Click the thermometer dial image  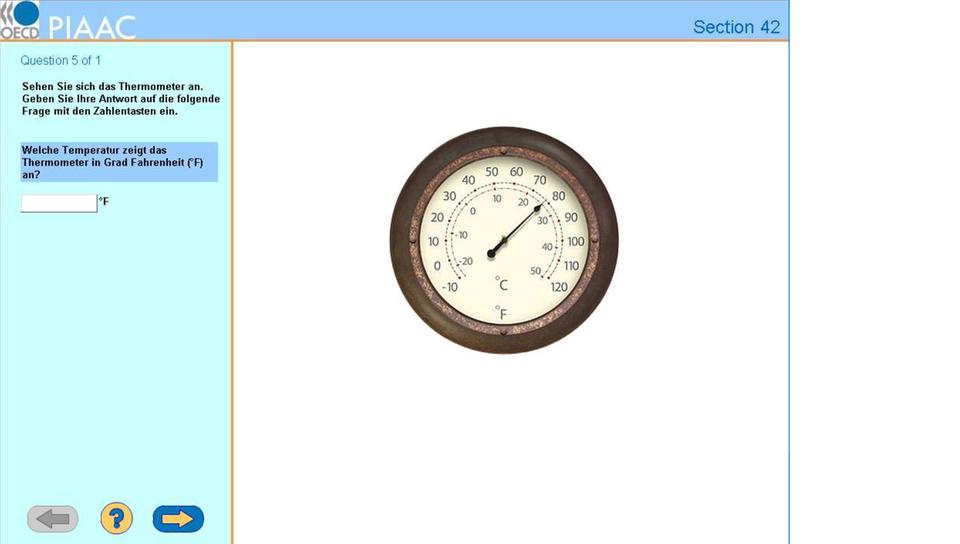coord(504,240)
